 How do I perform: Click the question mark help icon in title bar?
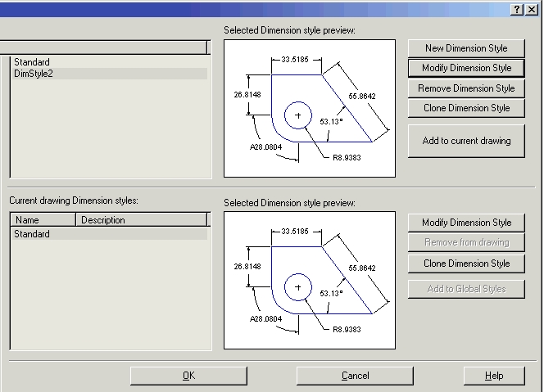point(517,9)
